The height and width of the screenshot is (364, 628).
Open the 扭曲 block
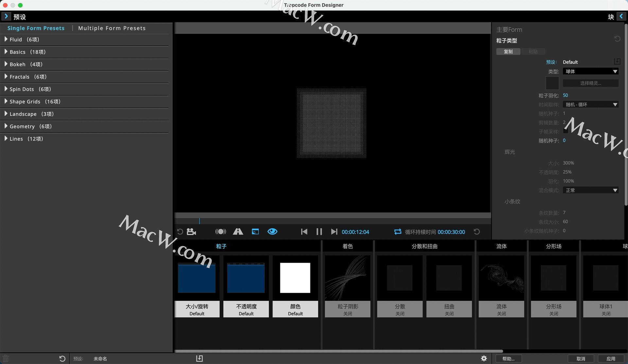449,286
